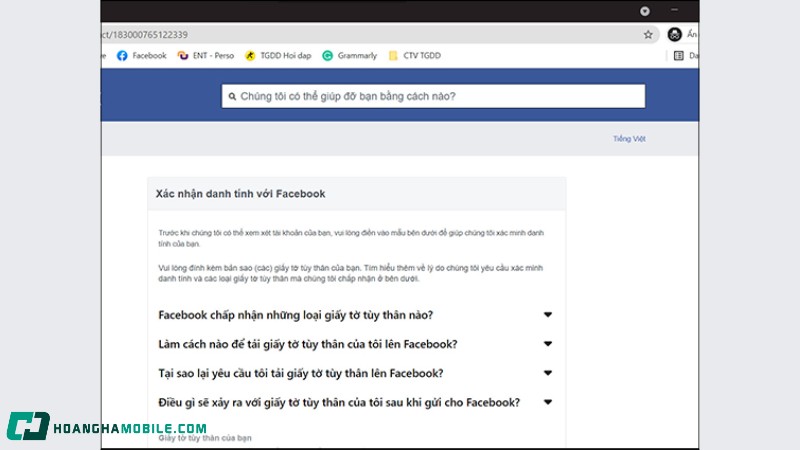Click the browser address bar URL
Screen dimensions: 800x450
144,35
